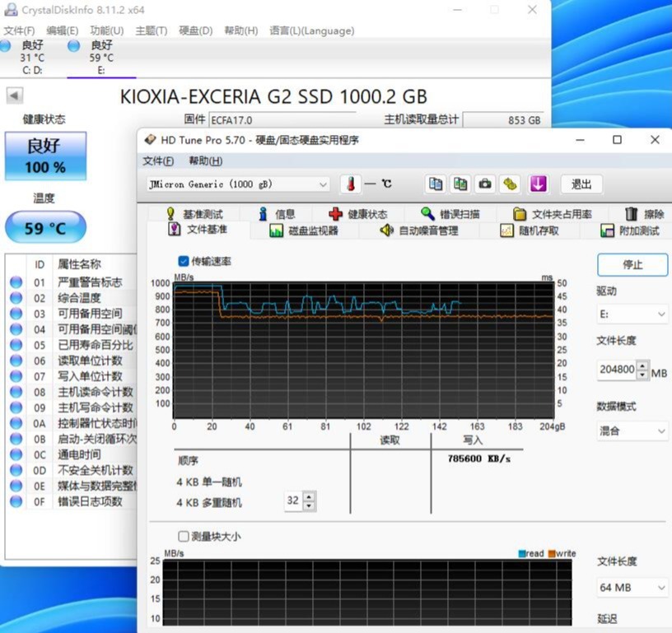Open CrystalDiskInfo 文件(F) menu
The height and width of the screenshot is (633, 672).
click(19, 30)
